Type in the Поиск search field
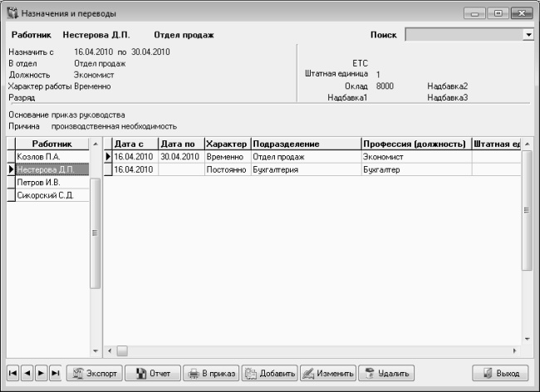 coord(464,35)
